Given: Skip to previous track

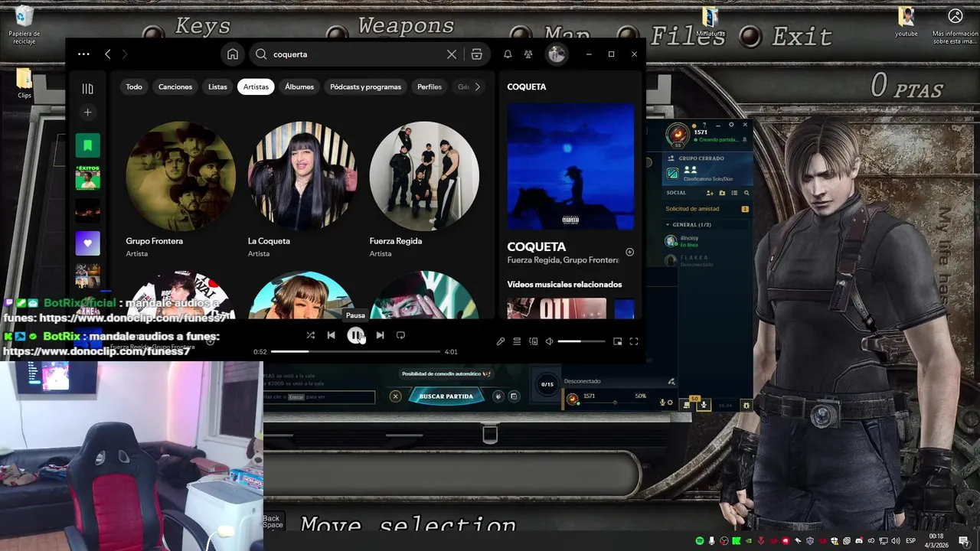Looking at the screenshot, I should 331,335.
